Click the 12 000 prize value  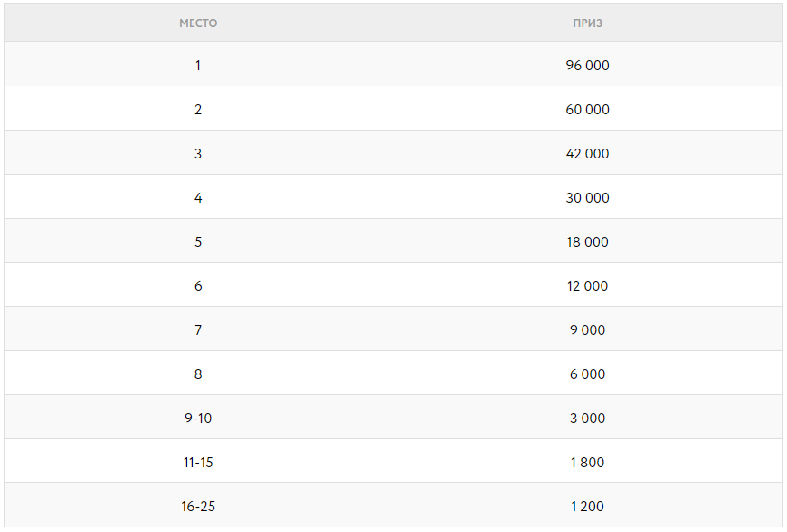(587, 286)
